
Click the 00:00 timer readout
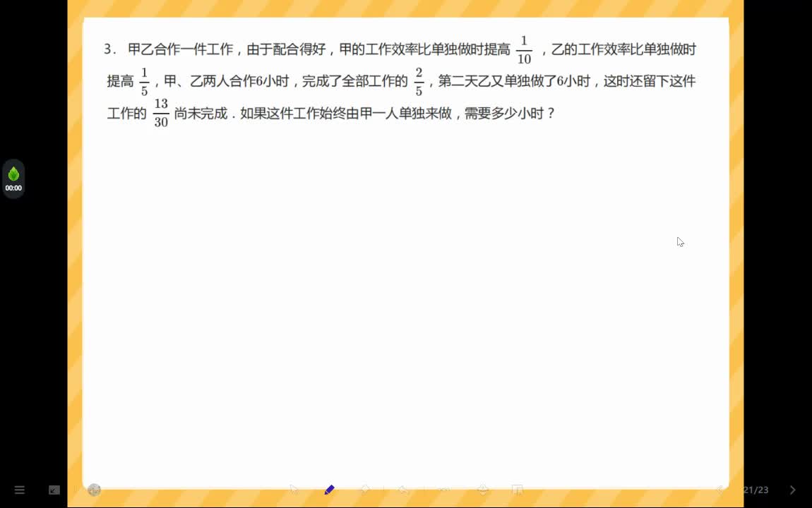(13, 188)
